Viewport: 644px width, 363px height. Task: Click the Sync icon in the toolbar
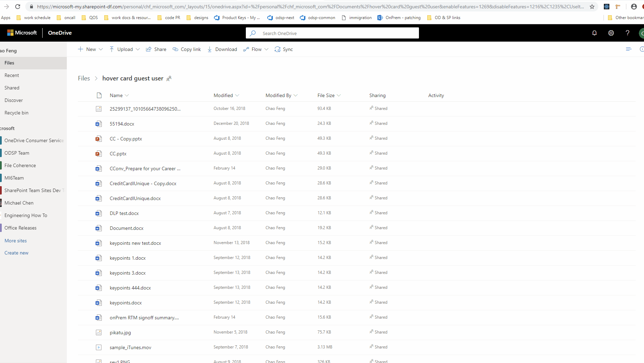pyautogui.click(x=277, y=49)
